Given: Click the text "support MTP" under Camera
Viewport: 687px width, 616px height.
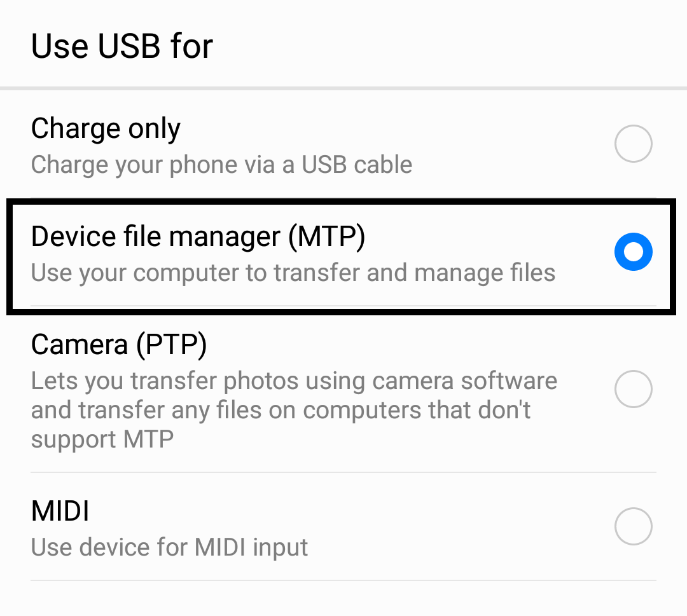Looking at the screenshot, I should tap(102, 439).
